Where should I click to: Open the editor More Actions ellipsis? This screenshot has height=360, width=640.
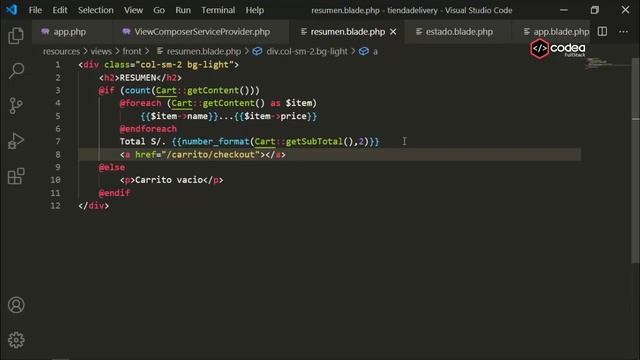point(623,31)
